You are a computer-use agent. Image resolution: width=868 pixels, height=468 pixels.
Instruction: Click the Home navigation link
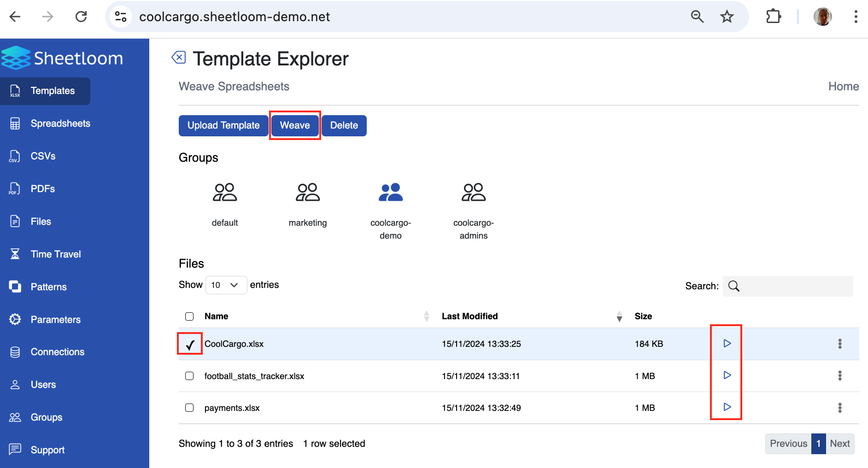click(x=843, y=86)
